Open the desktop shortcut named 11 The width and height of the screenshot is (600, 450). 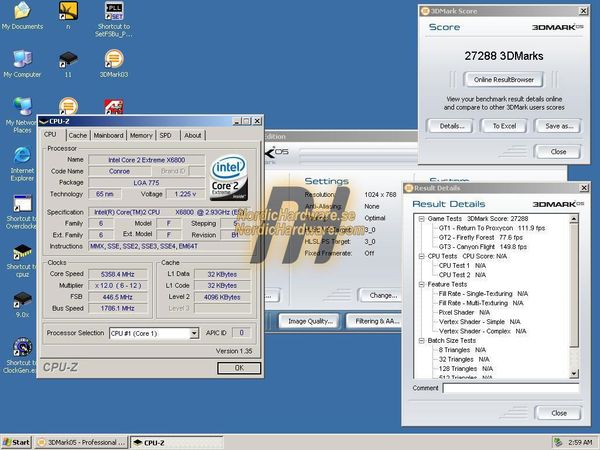(x=67, y=58)
